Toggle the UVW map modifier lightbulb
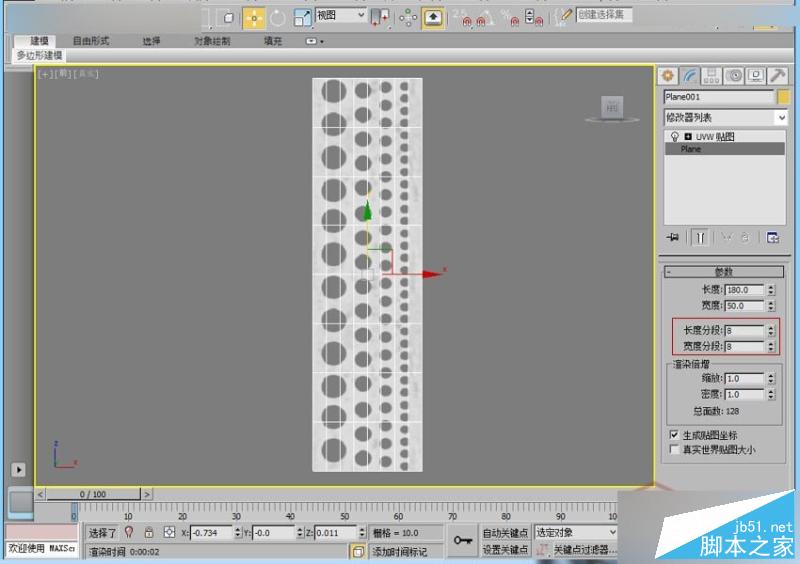The width and height of the screenshot is (800, 564). tap(674, 136)
